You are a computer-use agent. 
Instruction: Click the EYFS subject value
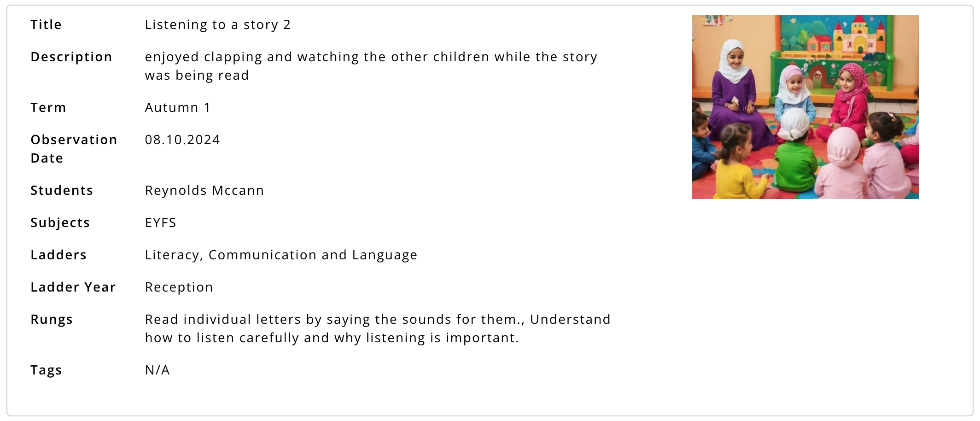click(x=161, y=222)
